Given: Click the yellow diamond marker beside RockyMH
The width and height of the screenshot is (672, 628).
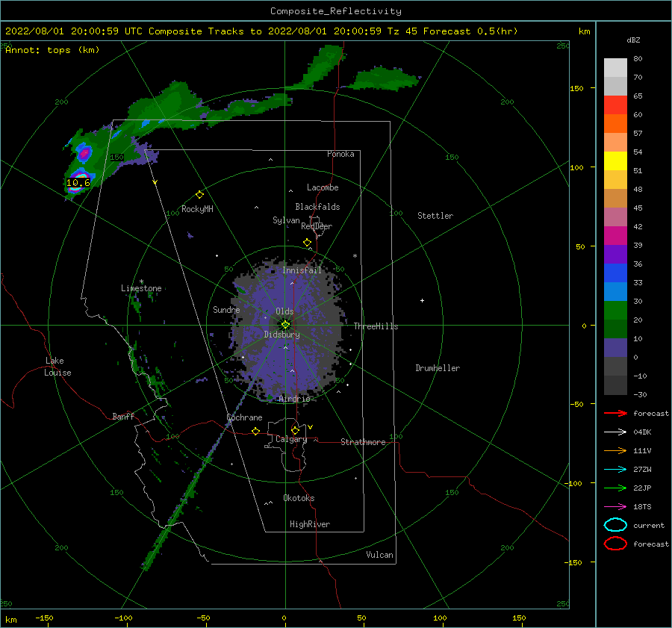Looking at the screenshot, I should coord(199,195).
